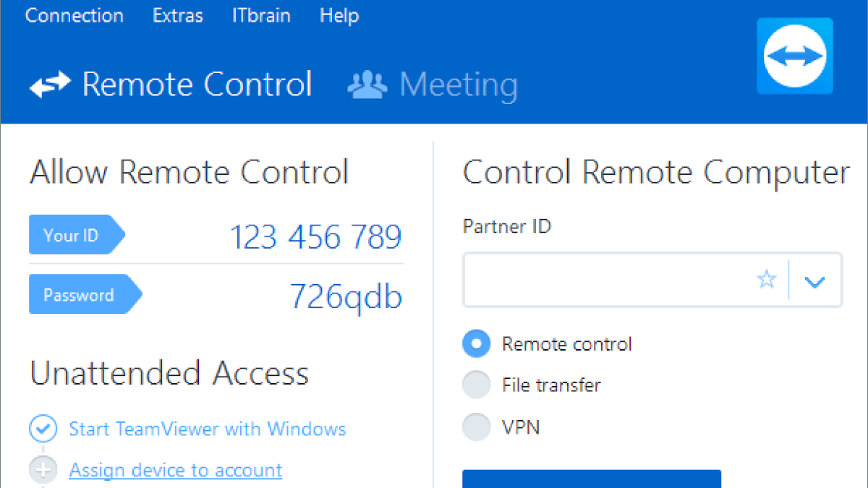Click the blue connect button below VPN
The image size is (868, 488).
[592, 479]
